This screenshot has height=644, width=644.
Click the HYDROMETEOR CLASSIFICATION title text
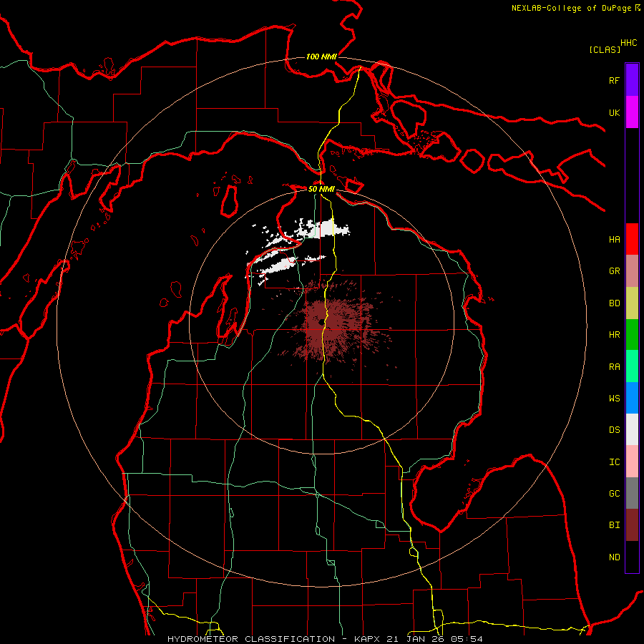click(251, 639)
